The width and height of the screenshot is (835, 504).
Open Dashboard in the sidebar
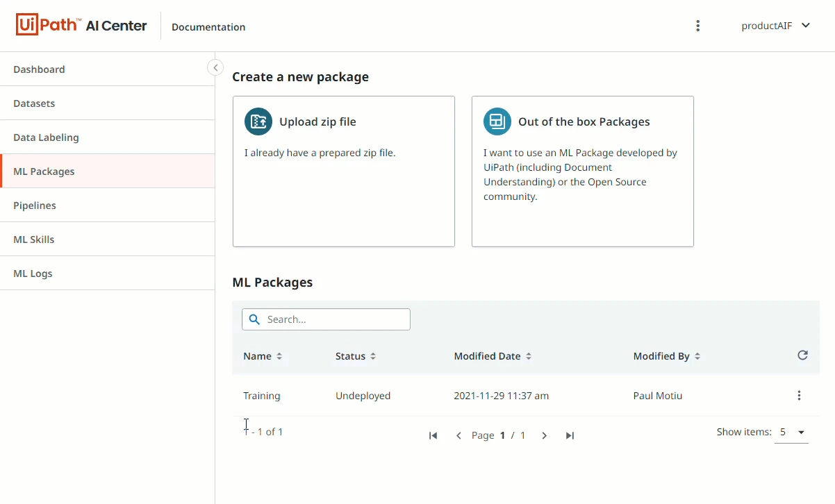(108, 69)
